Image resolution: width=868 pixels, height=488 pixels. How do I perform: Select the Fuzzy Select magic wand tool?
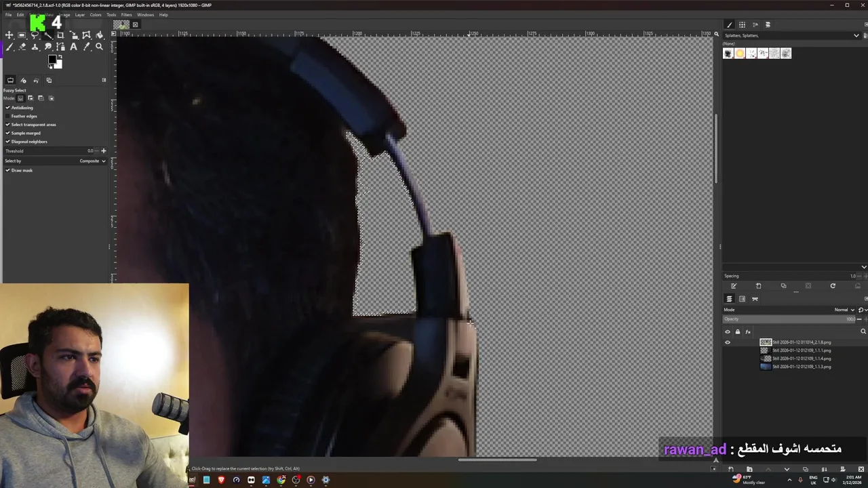47,35
